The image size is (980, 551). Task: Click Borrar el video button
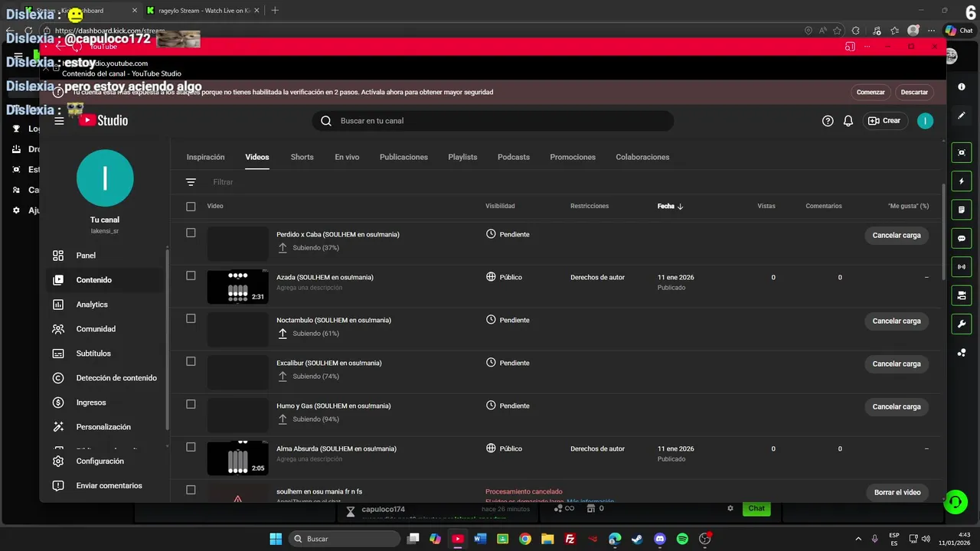click(x=897, y=492)
